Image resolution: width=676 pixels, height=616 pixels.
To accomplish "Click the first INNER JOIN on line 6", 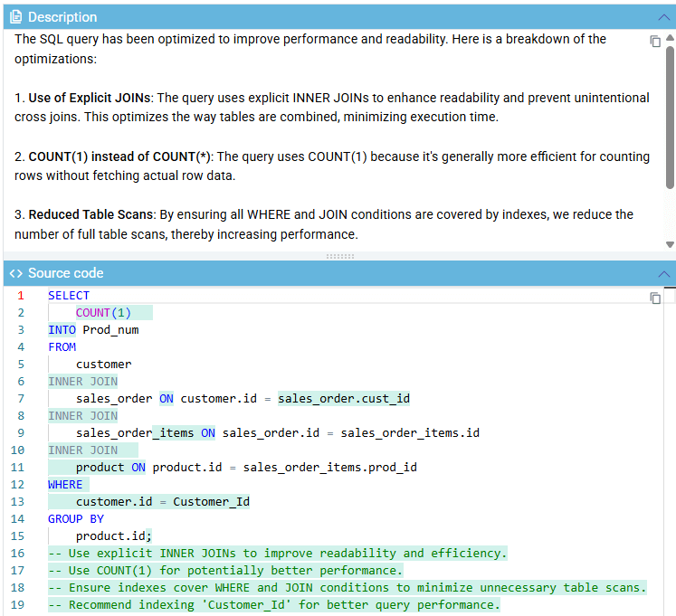I will click(x=82, y=382).
